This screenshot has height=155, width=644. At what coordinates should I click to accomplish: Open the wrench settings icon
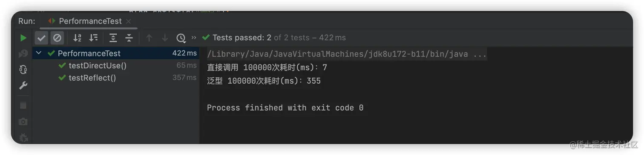[23, 86]
